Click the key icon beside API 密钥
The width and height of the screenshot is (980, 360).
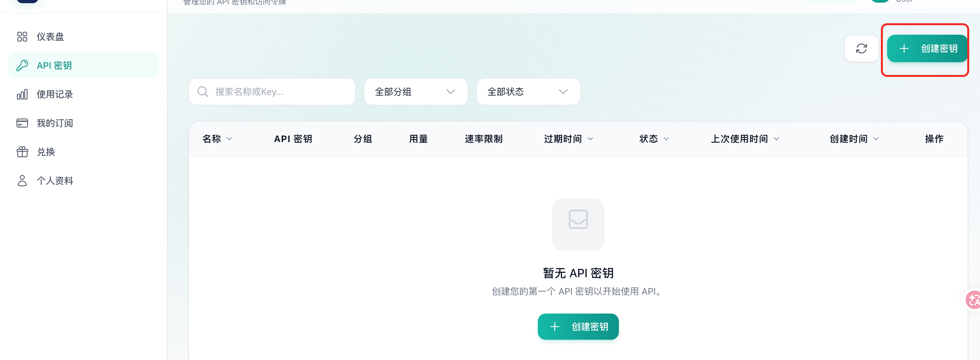pyautogui.click(x=22, y=65)
